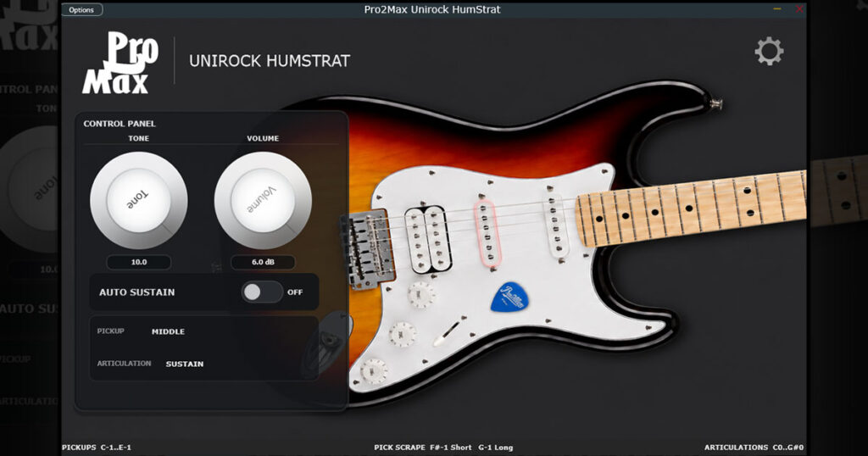This screenshot has width=868, height=456.
Task: Click the Options button
Action: pyautogui.click(x=82, y=10)
